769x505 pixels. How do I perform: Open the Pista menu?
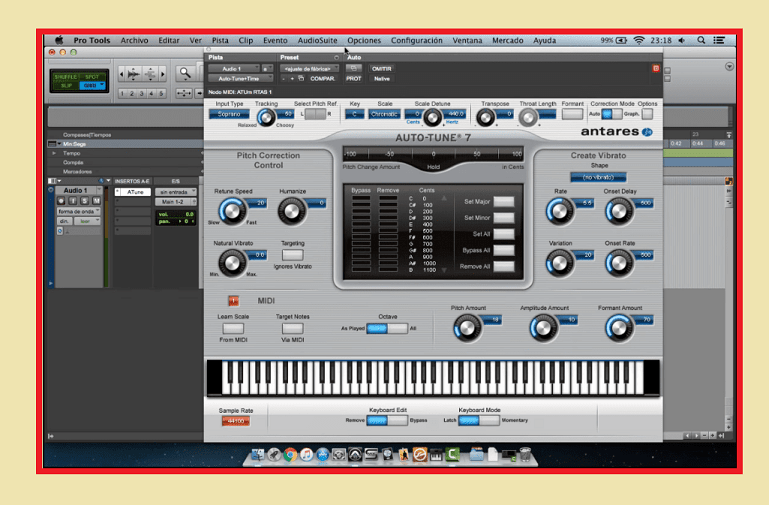pos(220,40)
